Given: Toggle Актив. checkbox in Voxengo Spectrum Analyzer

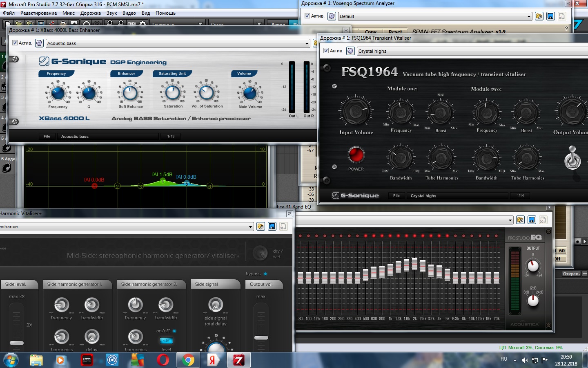Looking at the screenshot, I should (307, 16).
